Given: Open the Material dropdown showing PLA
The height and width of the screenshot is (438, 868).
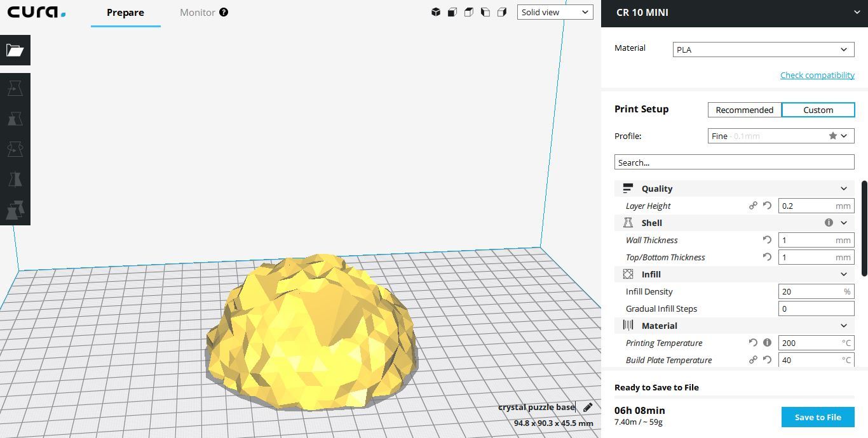Looking at the screenshot, I should (x=763, y=49).
